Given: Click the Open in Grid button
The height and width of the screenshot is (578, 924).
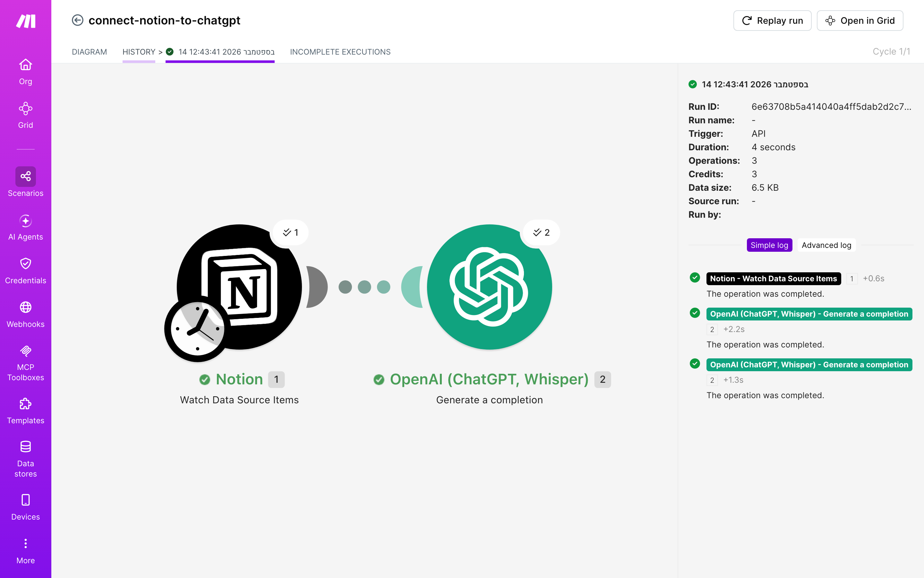Looking at the screenshot, I should click(860, 21).
